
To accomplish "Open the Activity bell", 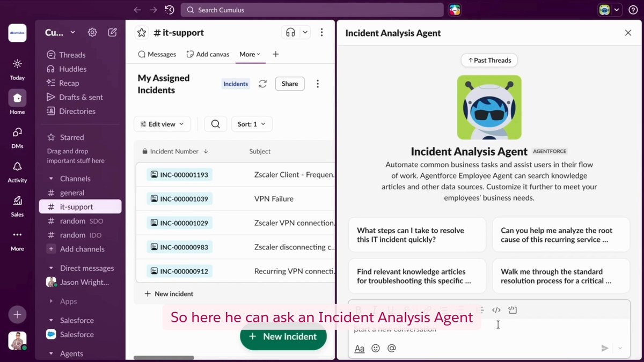I will pos(17,172).
